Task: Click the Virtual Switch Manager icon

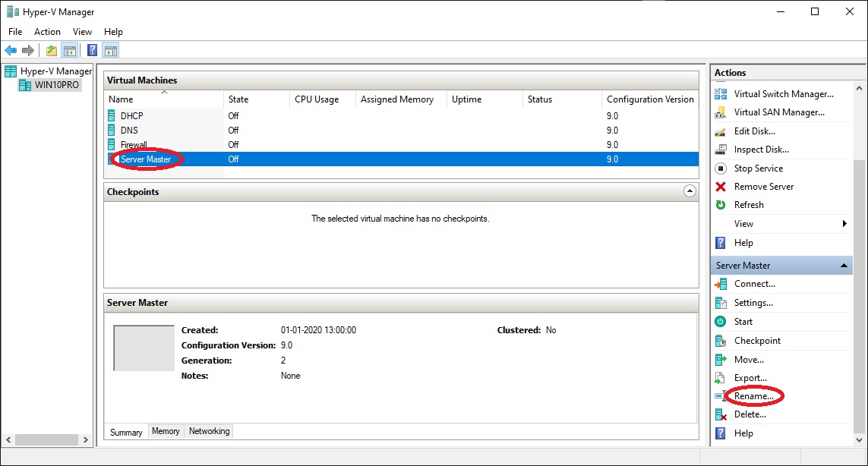Action: click(720, 94)
